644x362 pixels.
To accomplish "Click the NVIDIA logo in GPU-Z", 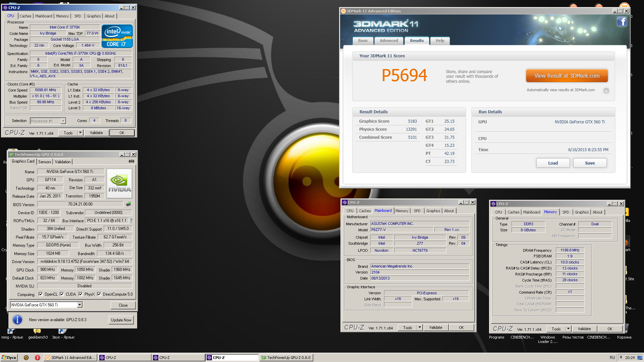I will click(119, 183).
